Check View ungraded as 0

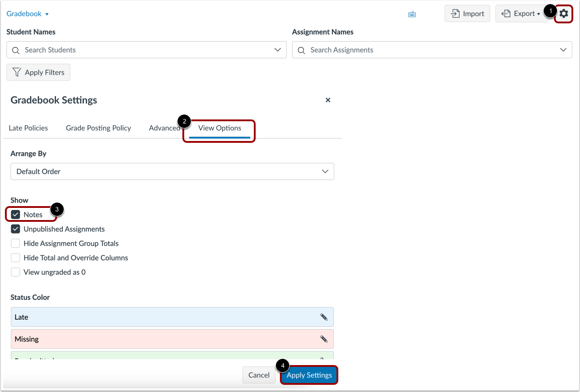coord(15,272)
